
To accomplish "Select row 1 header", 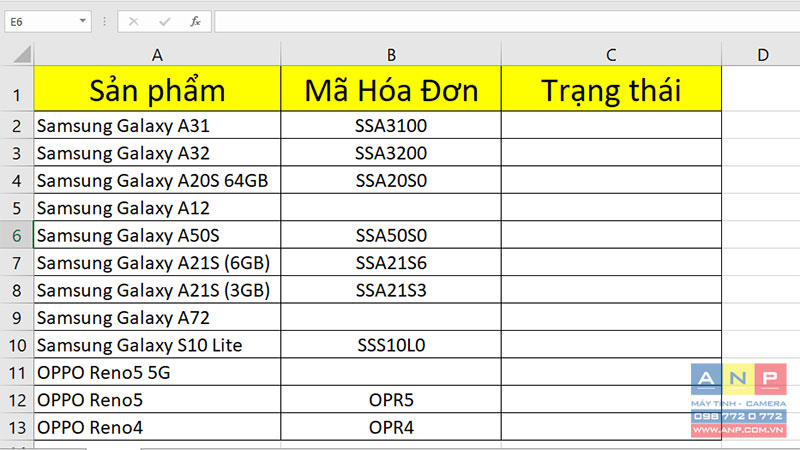I will coord(17,89).
